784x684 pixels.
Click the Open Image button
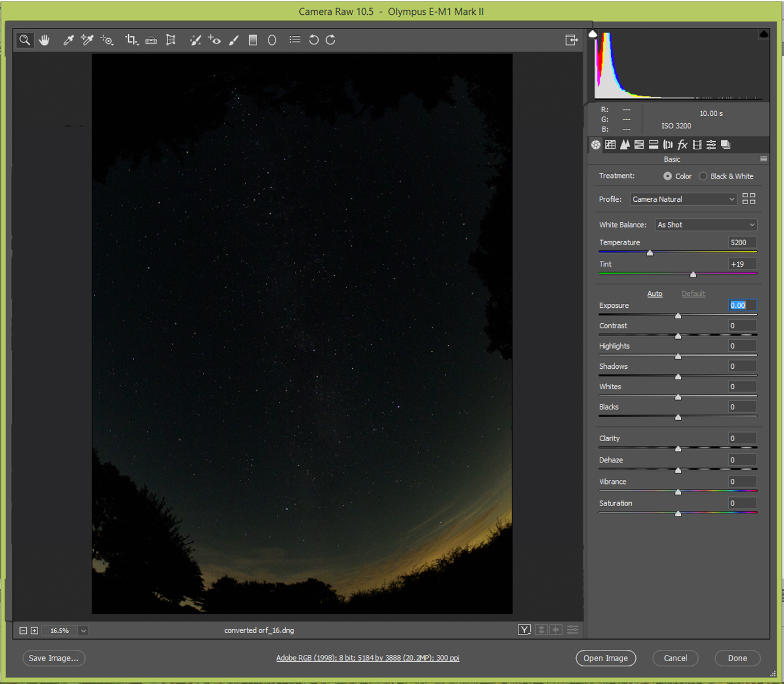606,658
